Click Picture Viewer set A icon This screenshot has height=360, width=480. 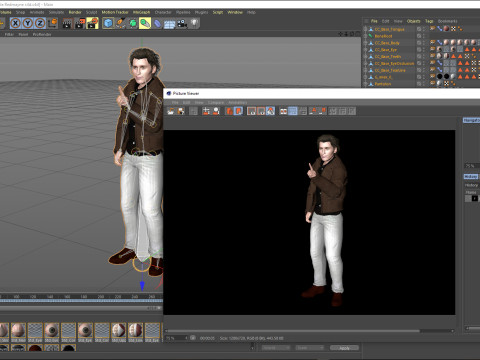(x=313, y=111)
